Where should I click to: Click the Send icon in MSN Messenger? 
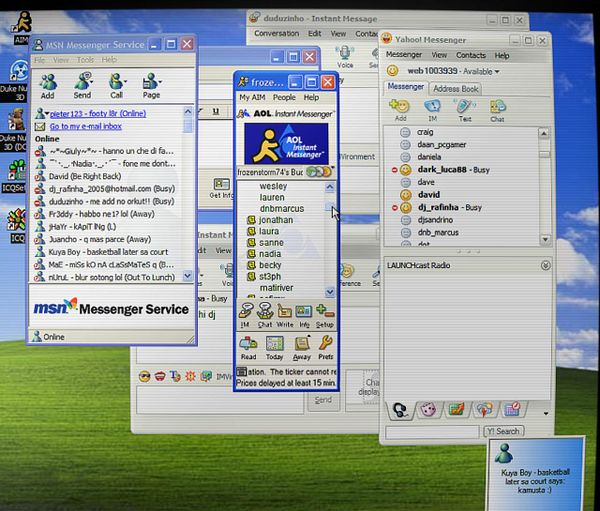click(x=82, y=86)
